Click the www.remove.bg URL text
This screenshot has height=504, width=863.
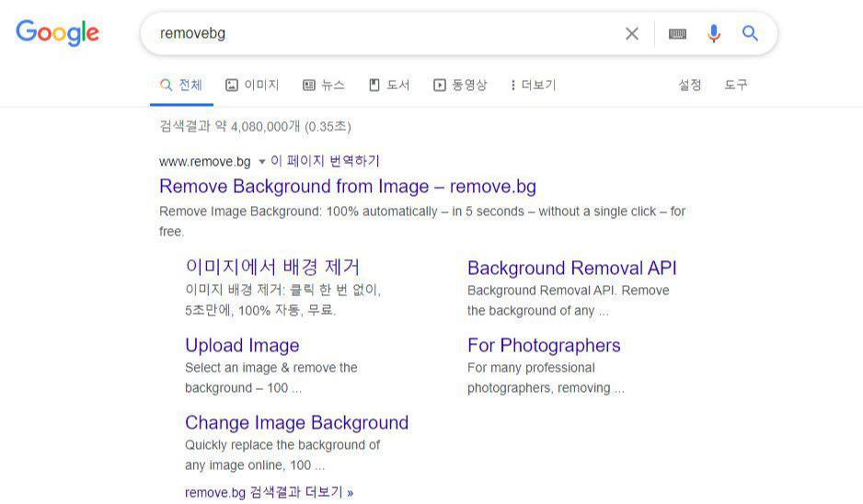205,162
